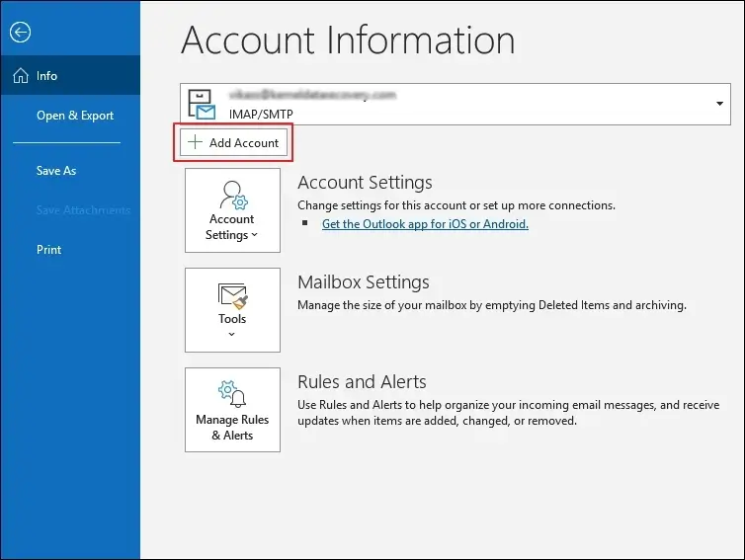The image size is (745, 560).
Task: Open the Info tab
Action: click(x=70, y=75)
